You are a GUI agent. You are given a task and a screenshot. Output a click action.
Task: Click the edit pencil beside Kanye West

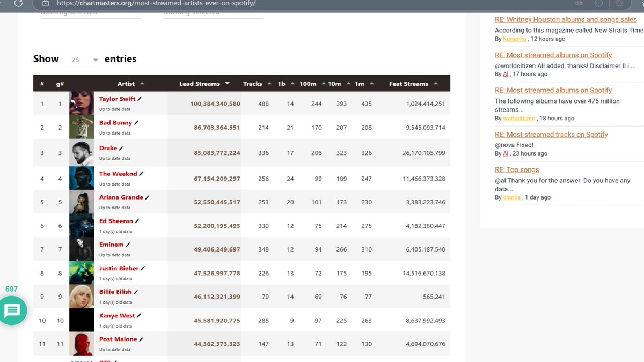139,316
